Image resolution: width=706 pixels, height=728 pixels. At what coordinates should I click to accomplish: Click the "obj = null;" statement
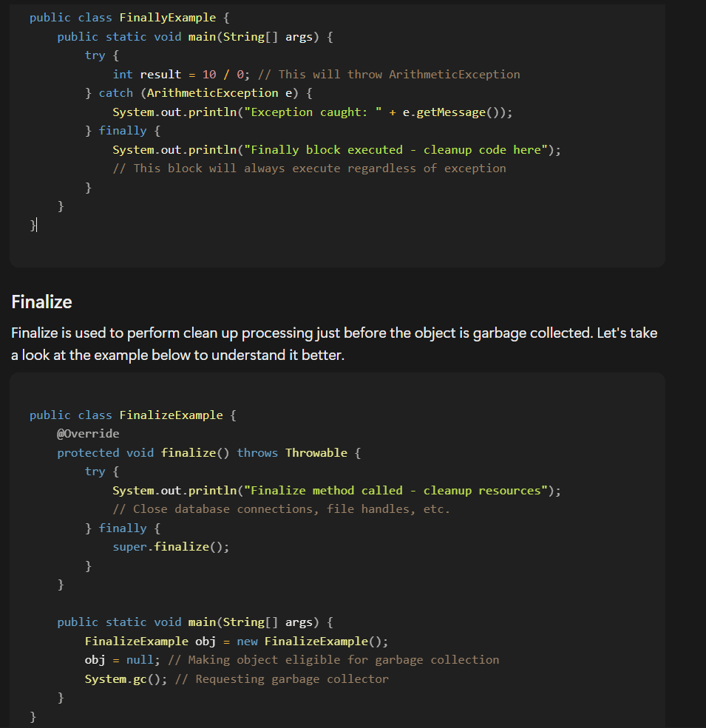pos(122,660)
